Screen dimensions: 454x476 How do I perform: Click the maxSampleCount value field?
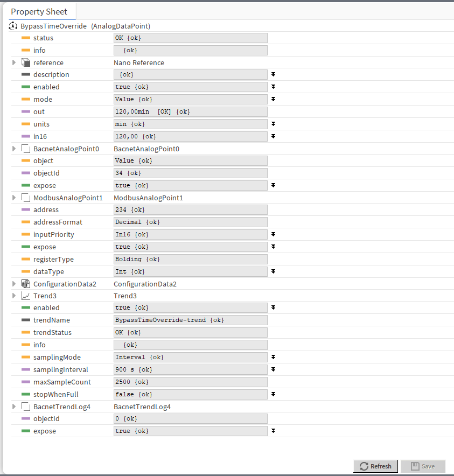tap(191, 382)
